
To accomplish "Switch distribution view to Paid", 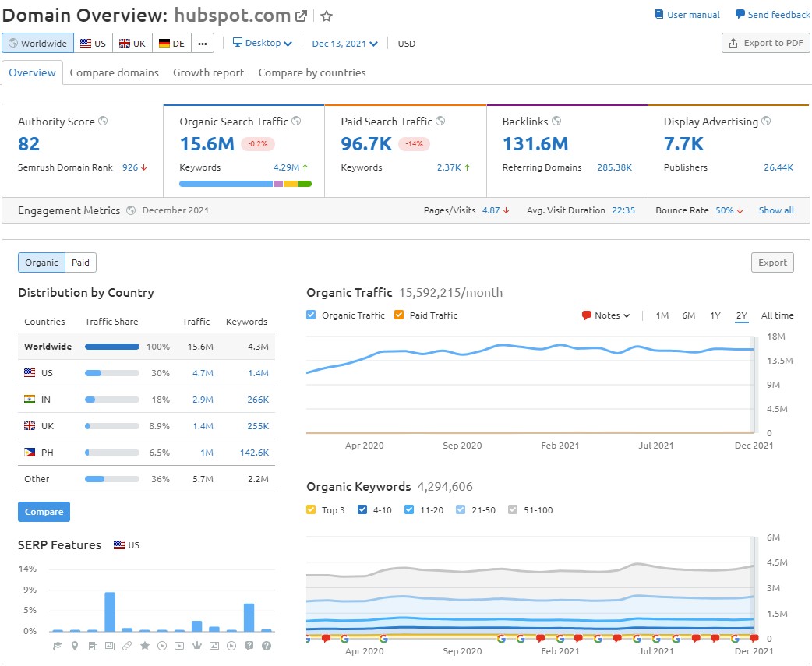I will point(80,263).
